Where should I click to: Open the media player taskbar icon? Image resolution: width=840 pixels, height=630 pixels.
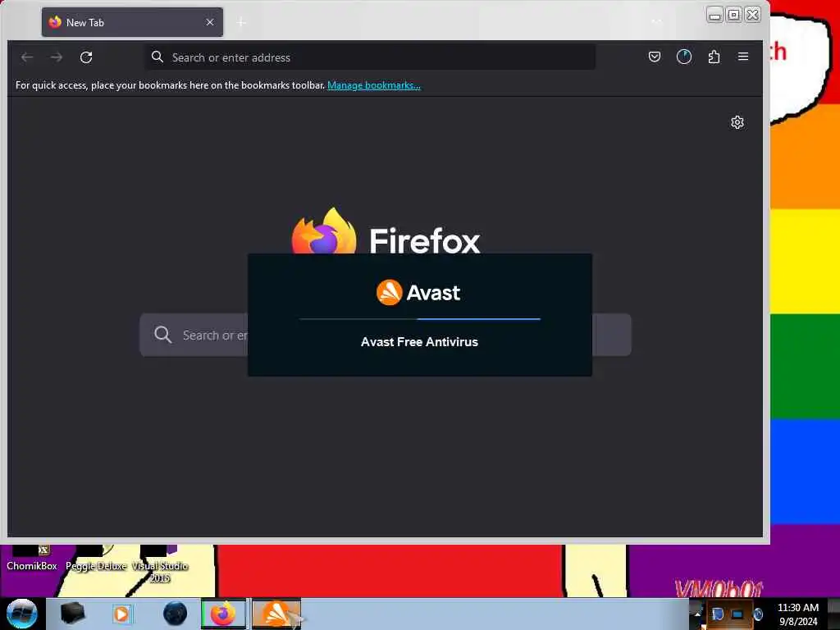click(x=121, y=614)
